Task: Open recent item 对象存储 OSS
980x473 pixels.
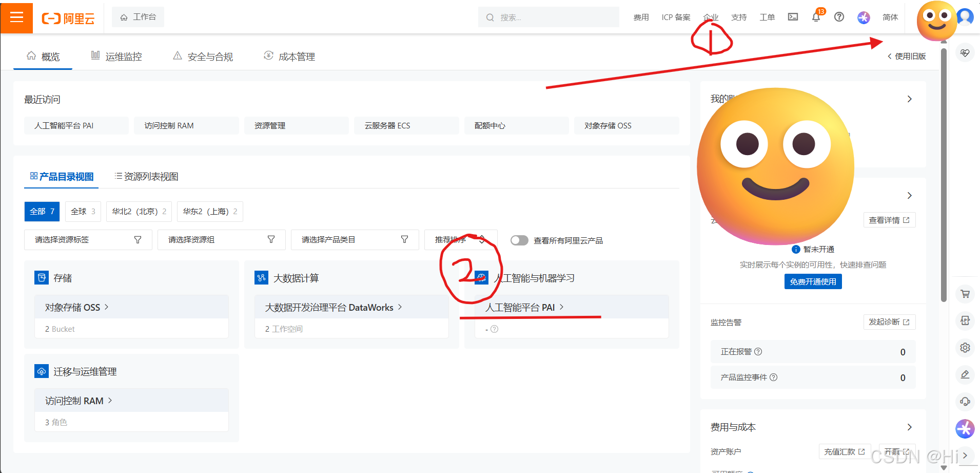Action: (x=626, y=126)
